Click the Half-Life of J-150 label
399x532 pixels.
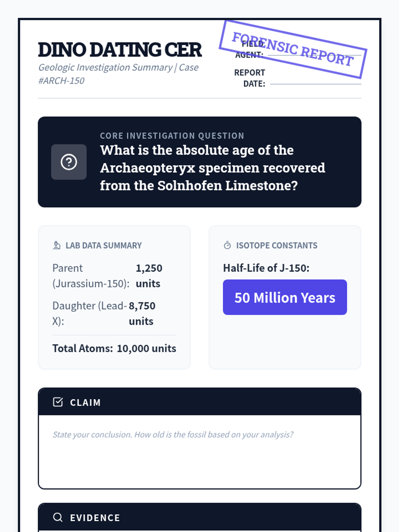coord(266,268)
